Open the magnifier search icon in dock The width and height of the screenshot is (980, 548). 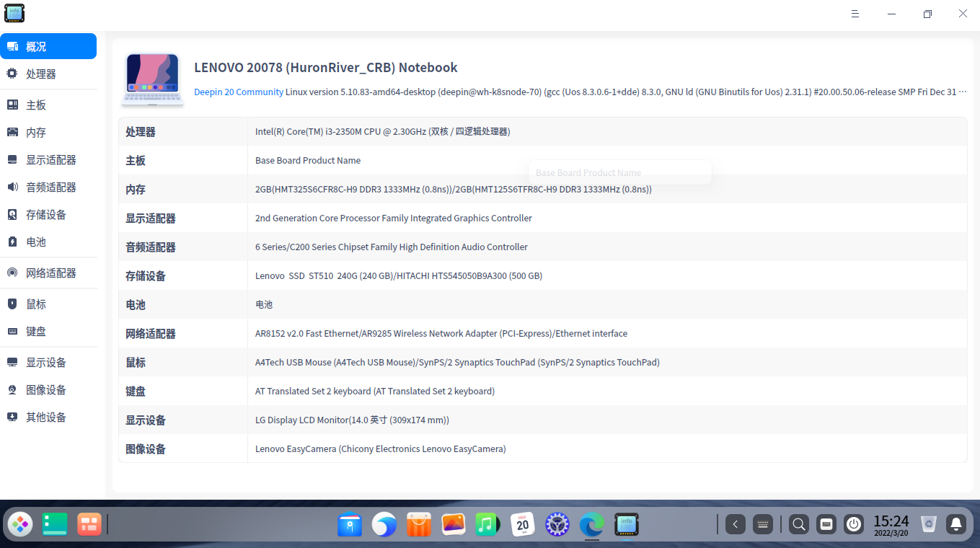[799, 524]
